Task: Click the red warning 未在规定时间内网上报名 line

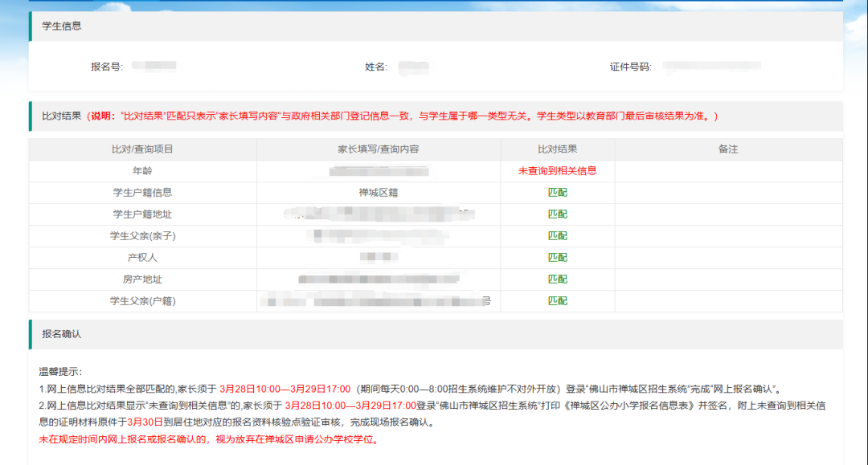Action: click(x=209, y=439)
